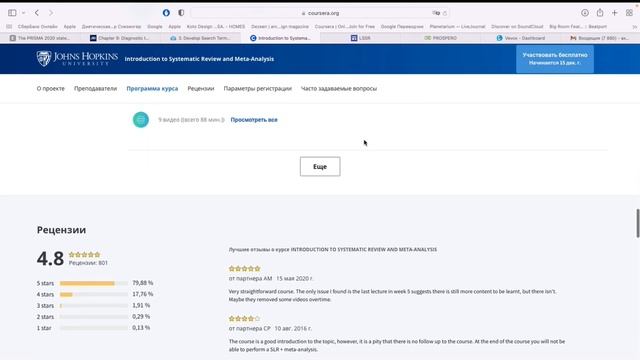Show the tab overview grid
The width and height of the screenshot is (640, 360).
[629, 13]
